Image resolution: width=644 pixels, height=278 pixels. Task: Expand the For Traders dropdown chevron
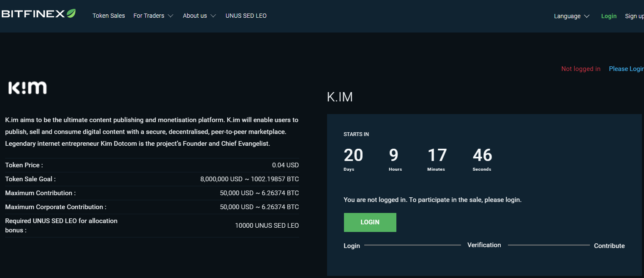[x=170, y=16]
